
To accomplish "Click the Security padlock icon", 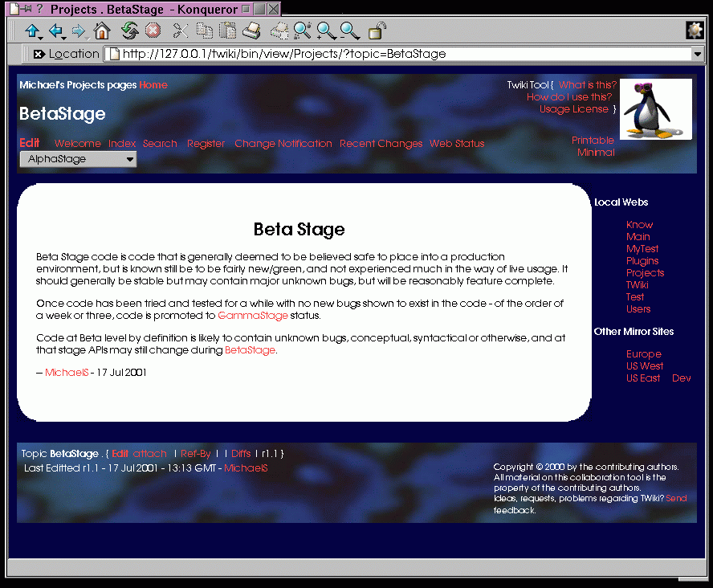I will click(x=376, y=31).
